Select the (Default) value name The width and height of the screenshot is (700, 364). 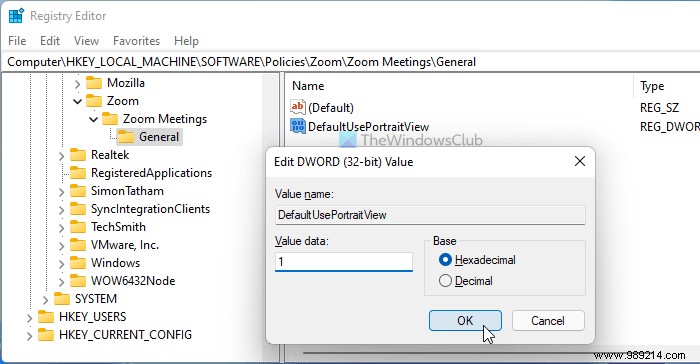(331, 108)
